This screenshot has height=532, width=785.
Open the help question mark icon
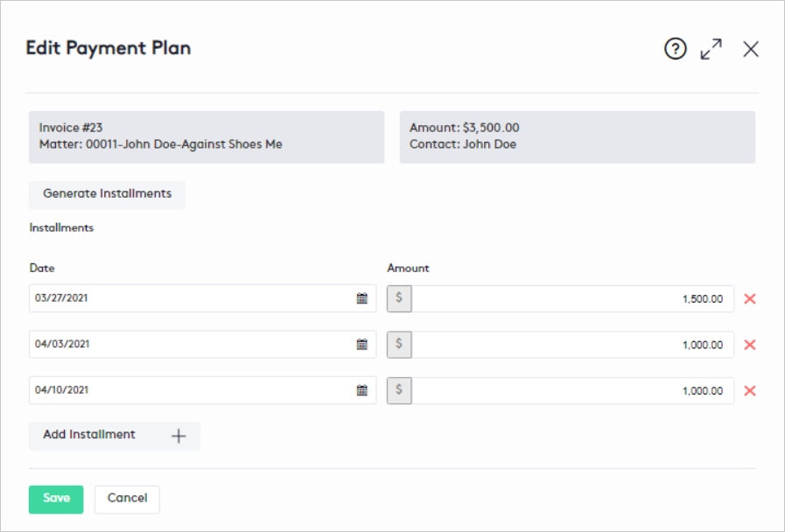676,49
